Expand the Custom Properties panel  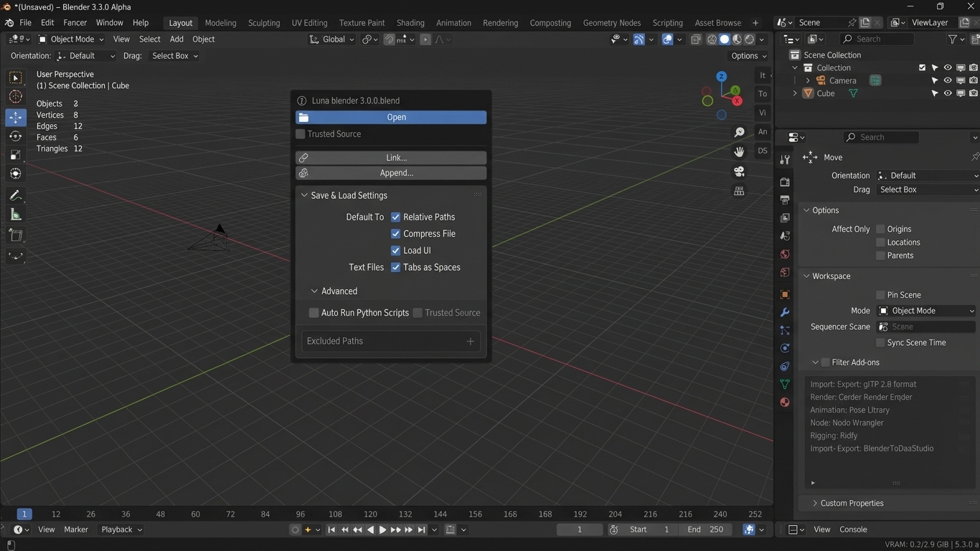[815, 504]
